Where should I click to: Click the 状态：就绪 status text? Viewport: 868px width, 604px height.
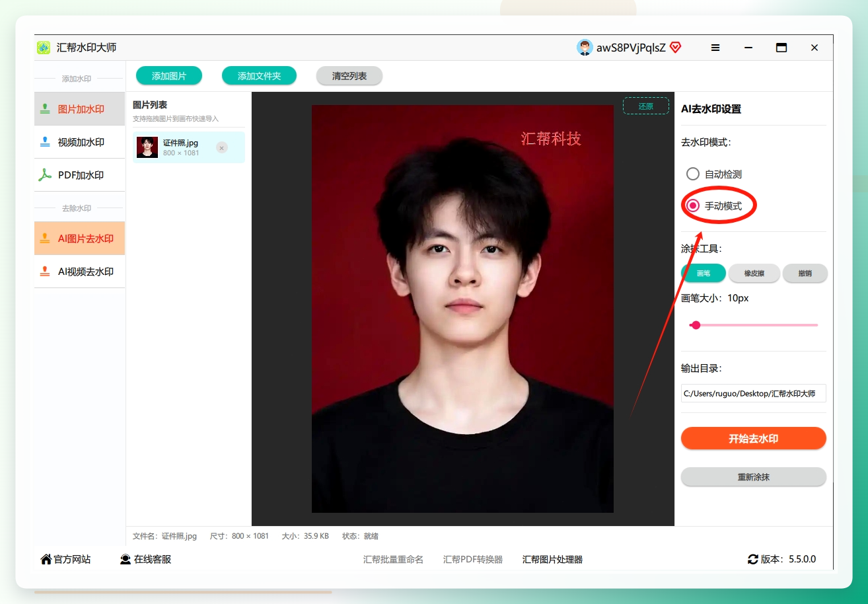coord(360,536)
